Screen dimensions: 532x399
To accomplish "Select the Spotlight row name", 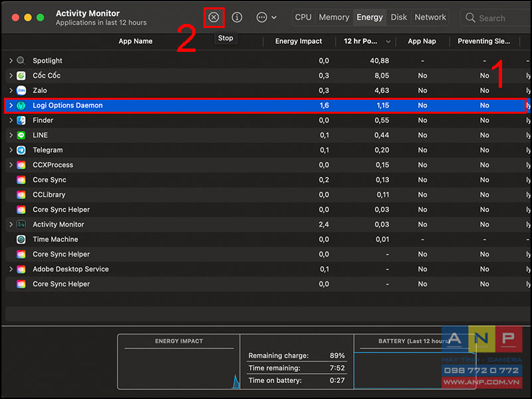I will (x=47, y=61).
